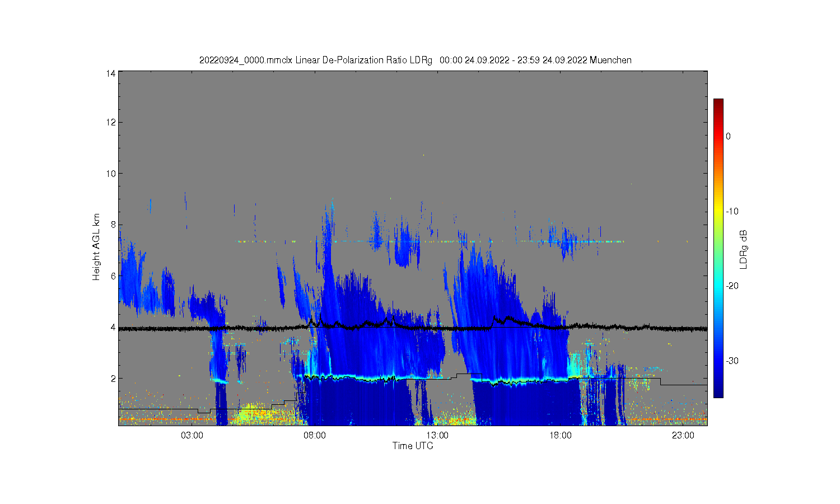Click the yellow band of the colorbar
Image resolution: width=840 pixels, height=504 pixels.
pyautogui.click(x=718, y=211)
